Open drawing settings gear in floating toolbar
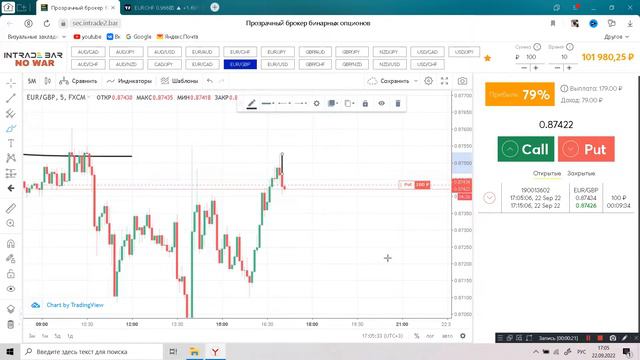The image size is (640, 360). pyautogui.click(x=316, y=104)
